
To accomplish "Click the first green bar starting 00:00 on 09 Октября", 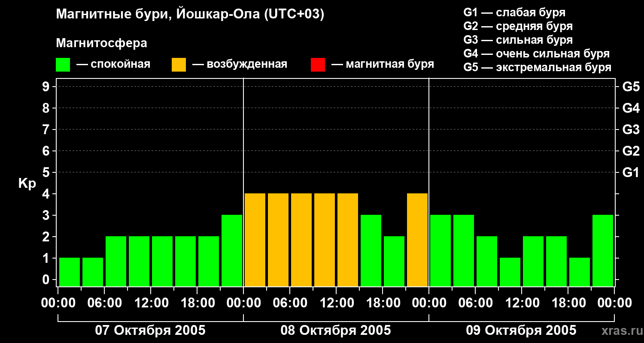I will [440, 250].
